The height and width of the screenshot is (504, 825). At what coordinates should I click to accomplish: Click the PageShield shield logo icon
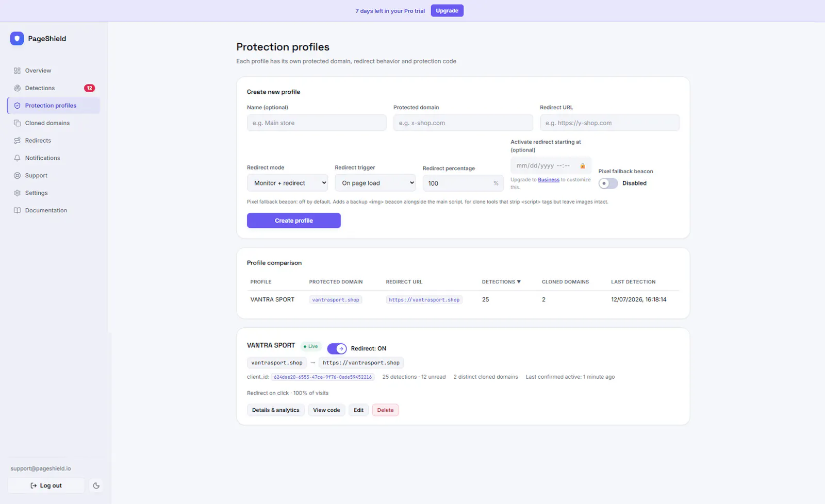click(x=17, y=39)
